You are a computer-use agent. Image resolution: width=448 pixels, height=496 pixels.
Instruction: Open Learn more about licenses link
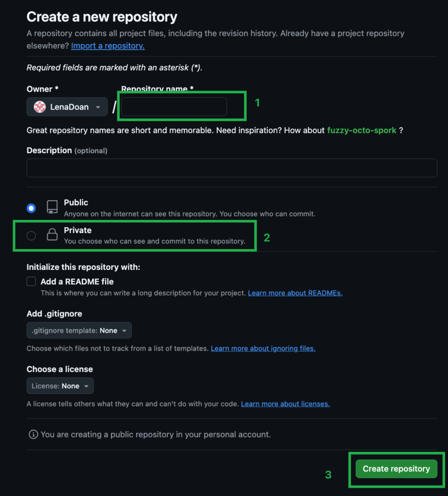285,403
